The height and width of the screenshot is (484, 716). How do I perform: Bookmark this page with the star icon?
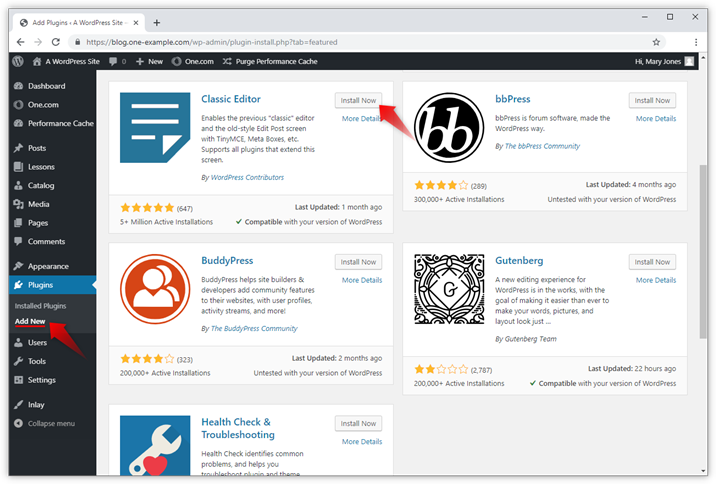tap(656, 42)
